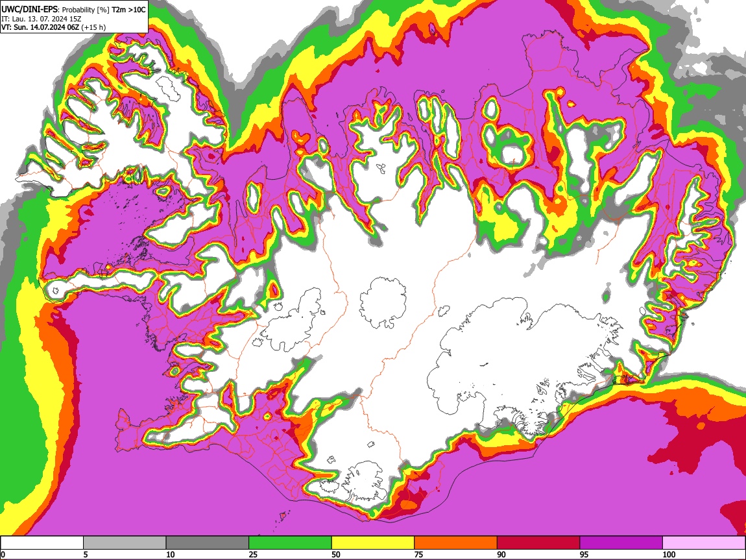The image size is (746, 560).
Task: Click the 'UWC/DINI-EPS' title text
Action: click(x=29, y=10)
